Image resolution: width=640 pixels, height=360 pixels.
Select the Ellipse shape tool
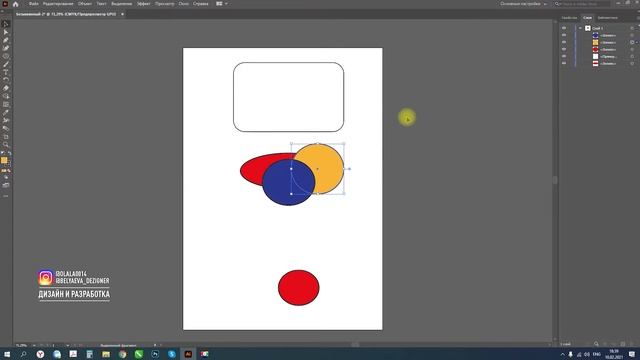coord(6,56)
